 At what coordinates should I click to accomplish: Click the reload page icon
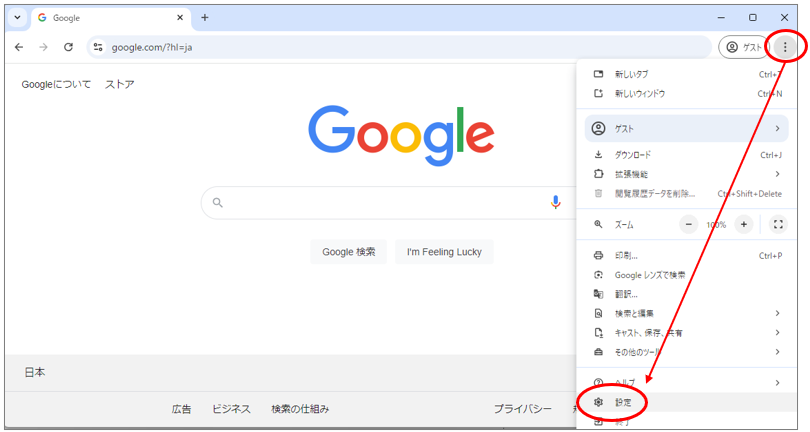68,47
